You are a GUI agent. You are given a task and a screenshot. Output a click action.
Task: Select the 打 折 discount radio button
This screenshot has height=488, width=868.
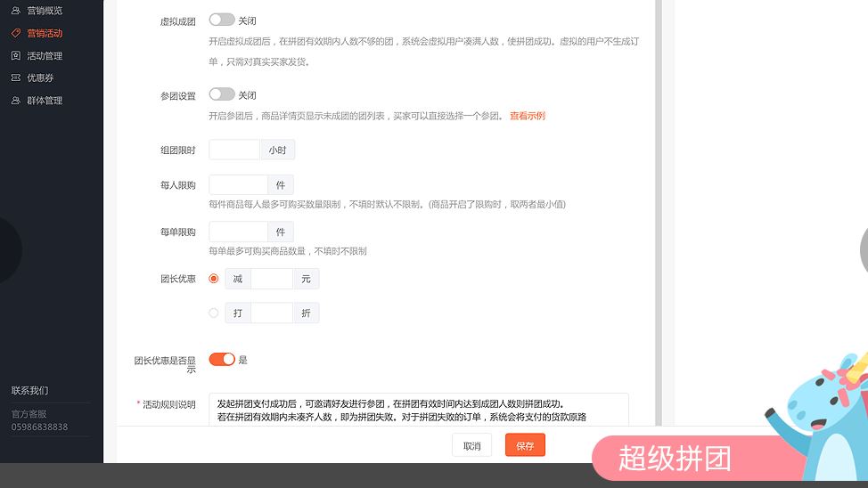click(x=214, y=313)
